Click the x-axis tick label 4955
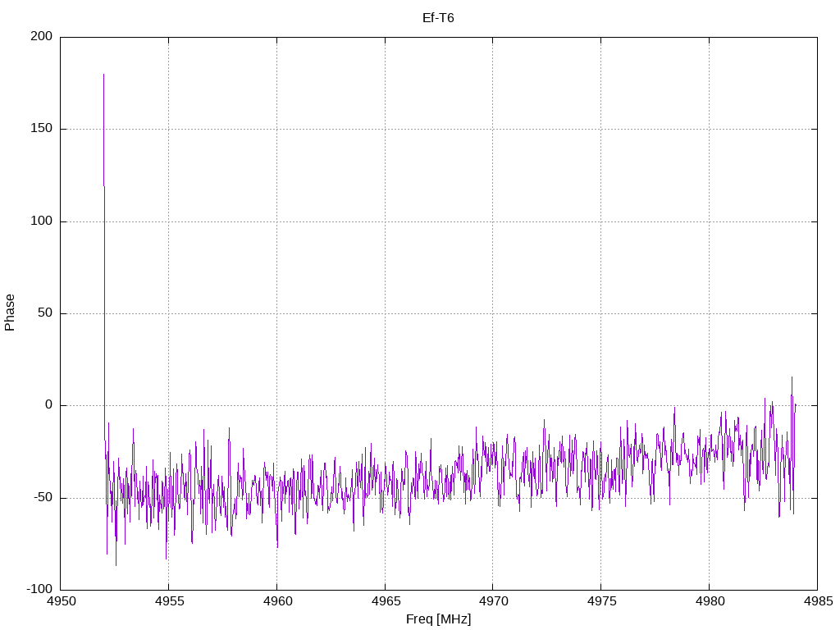Screen dimensions: 840x630 coord(169,601)
